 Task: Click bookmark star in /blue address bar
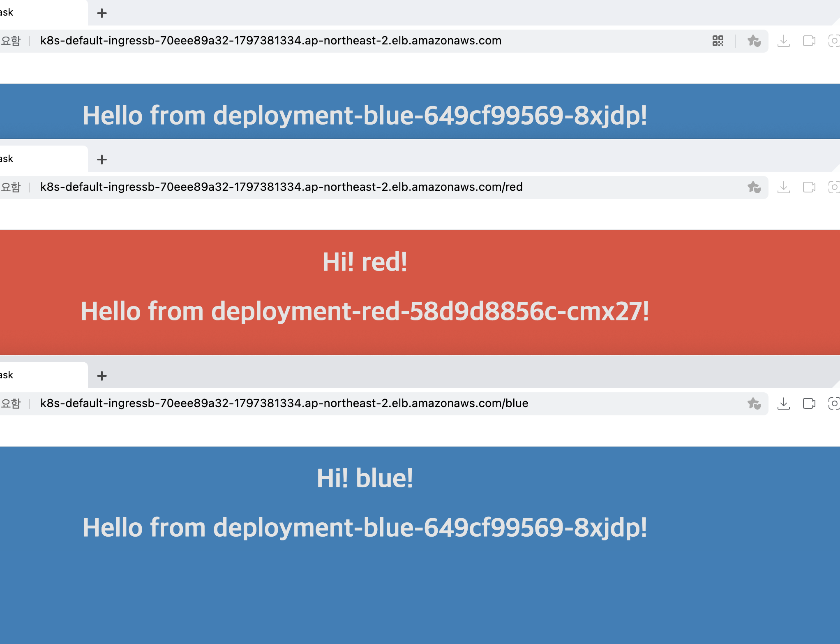754,403
